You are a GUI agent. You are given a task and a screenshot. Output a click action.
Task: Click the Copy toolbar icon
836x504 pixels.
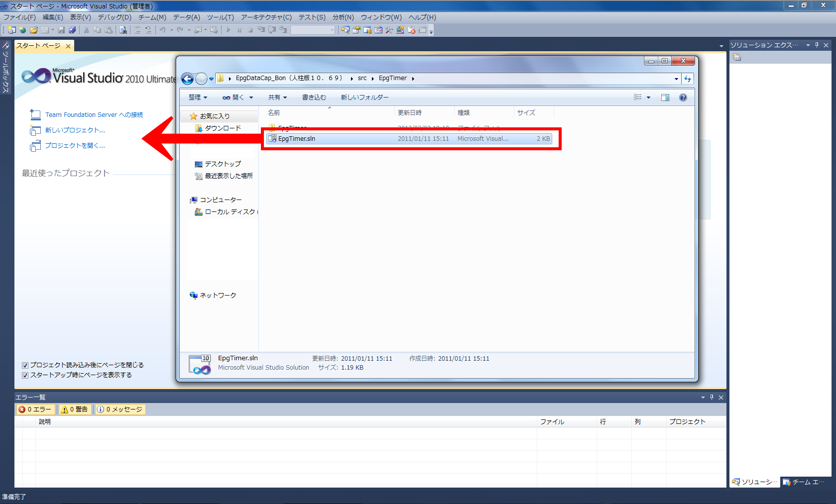[x=97, y=30]
